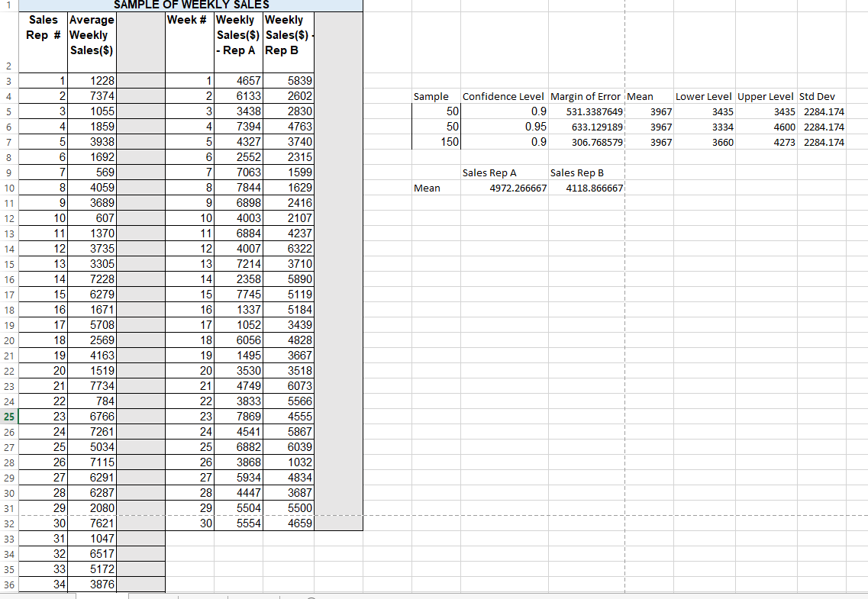868x599 pixels.
Task: Select the 'Mean' row label beside 4972.266667
Action: pos(436,188)
